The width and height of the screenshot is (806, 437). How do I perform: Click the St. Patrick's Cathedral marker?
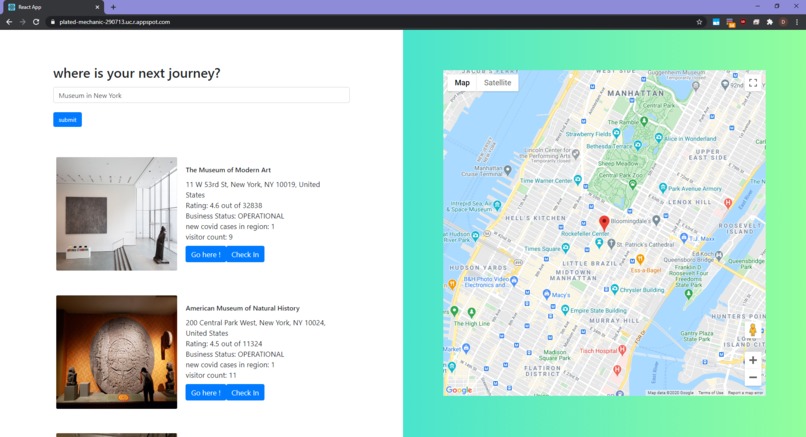[611, 244]
